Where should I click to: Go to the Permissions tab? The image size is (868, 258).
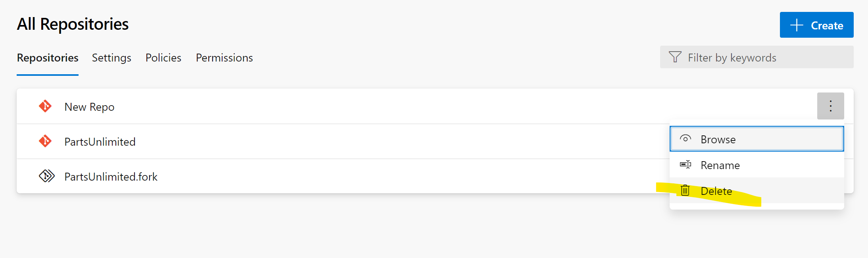pyautogui.click(x=224, y=58)
